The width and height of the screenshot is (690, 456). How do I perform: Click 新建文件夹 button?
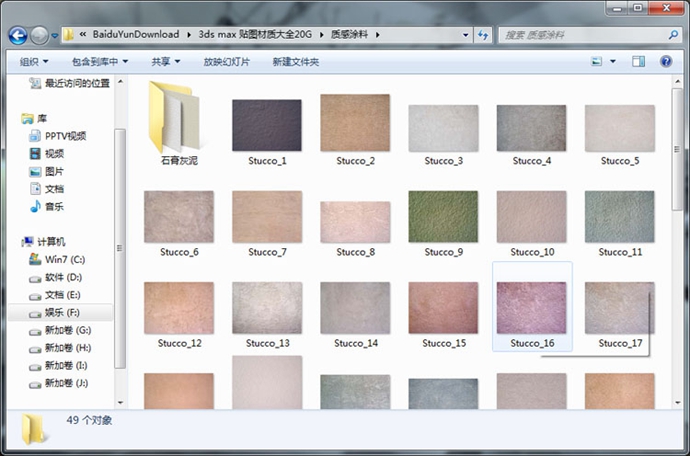click(x=295, y=62)
